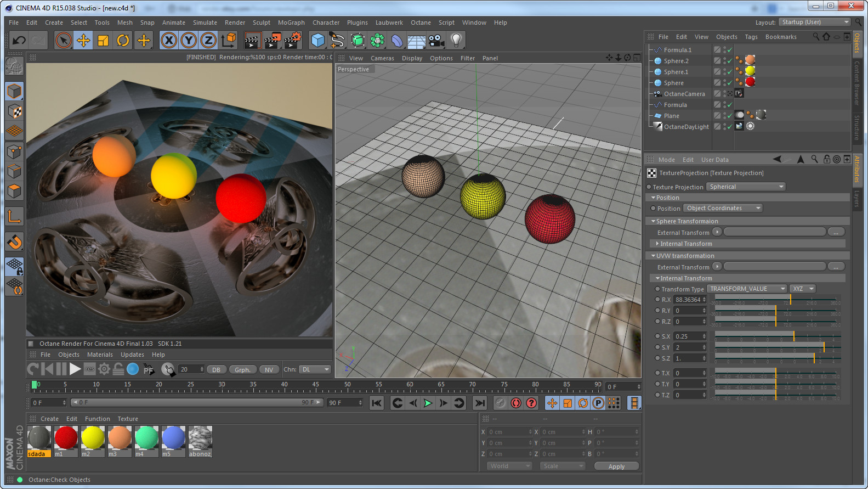Image resolution: width=868 pixels, height=489 pixels.
Task: Click the DB button in Octane viewer
Action: tap(217, 369)
